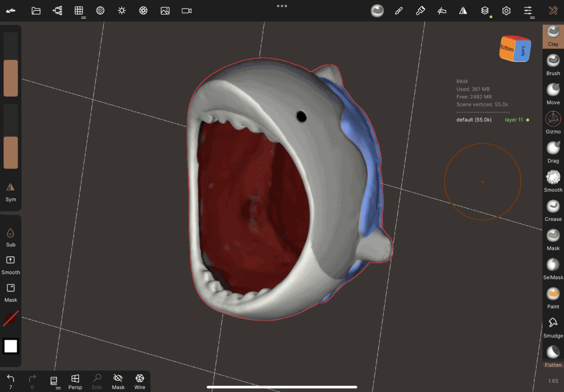
Task: Click the 1.65 version number
Action: [553, 381]
